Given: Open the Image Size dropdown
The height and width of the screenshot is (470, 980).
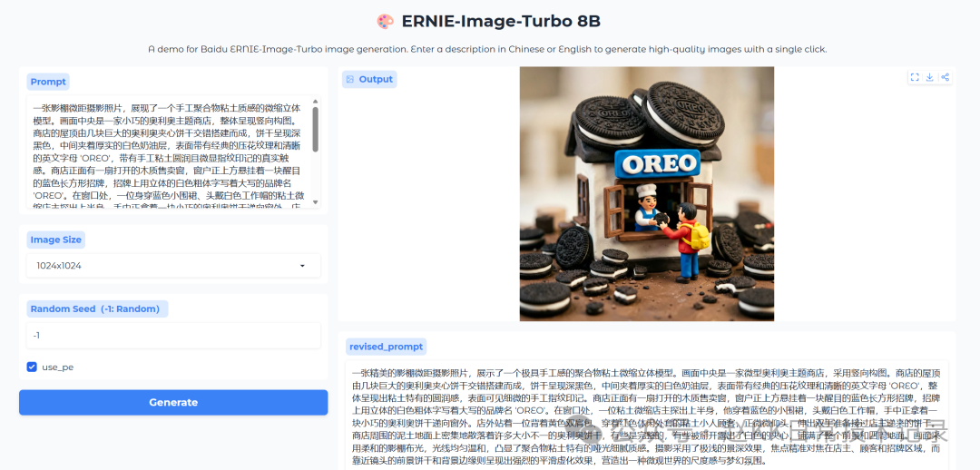Looking at the screenshot, I should click(173, 266).
